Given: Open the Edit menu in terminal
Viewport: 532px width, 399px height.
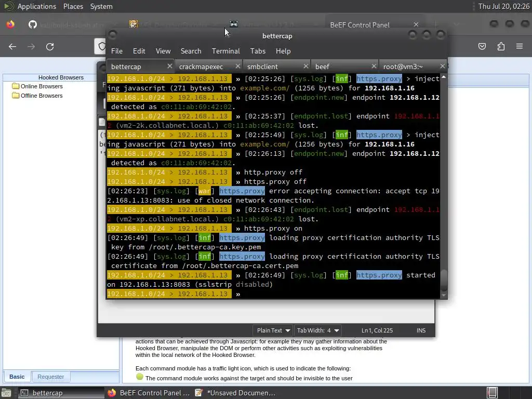Looking at the screenshot, I should click(x=139, y=51).
